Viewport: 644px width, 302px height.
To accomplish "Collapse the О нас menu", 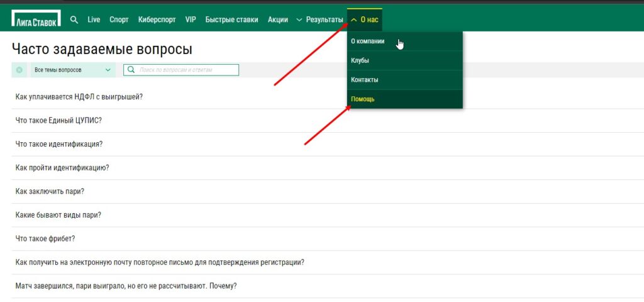I will [365, 20].
